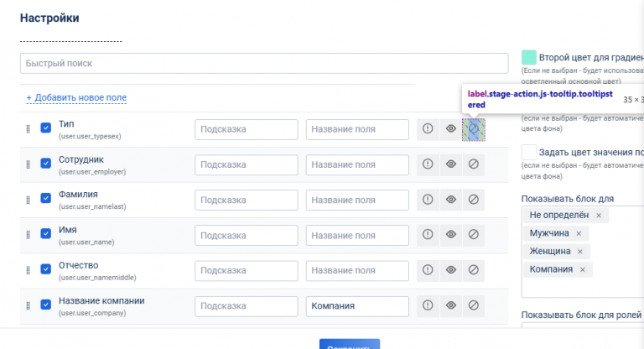Open the Задать цвет значения swatch

tap(529, 152)
